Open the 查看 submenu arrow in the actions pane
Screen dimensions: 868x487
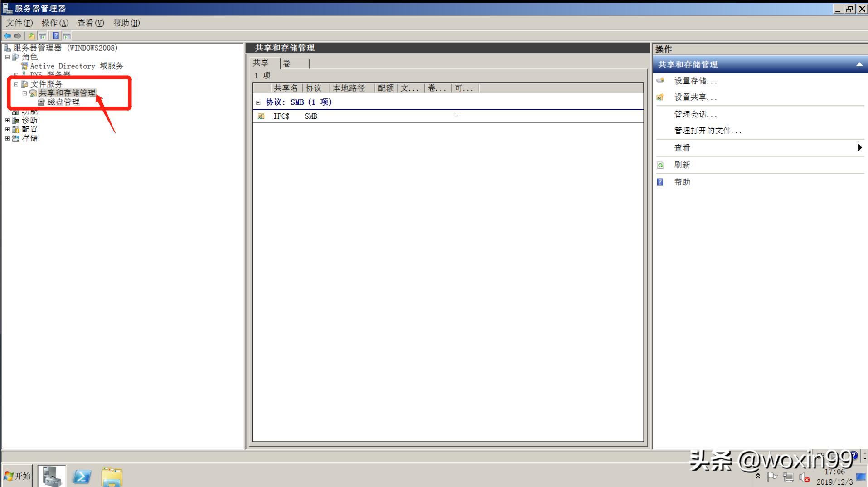[860, 147]
